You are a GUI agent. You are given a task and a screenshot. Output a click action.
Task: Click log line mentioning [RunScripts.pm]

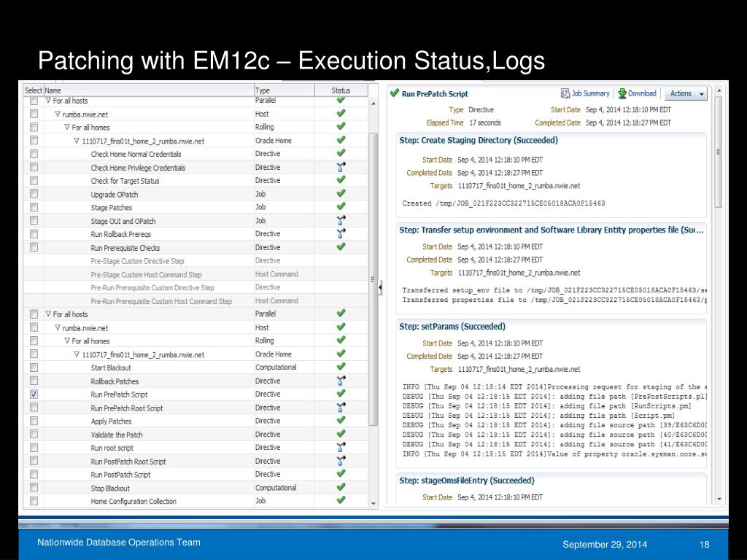pos(547,405)
